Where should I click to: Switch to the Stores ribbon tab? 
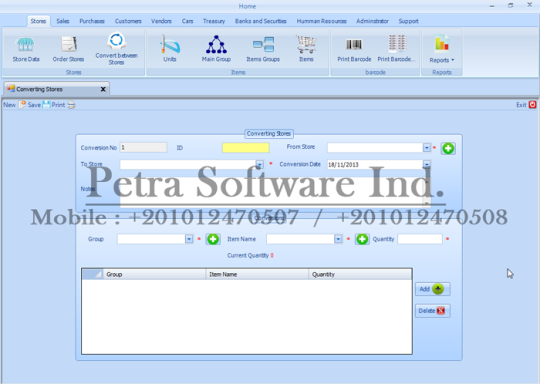point(38,21)
